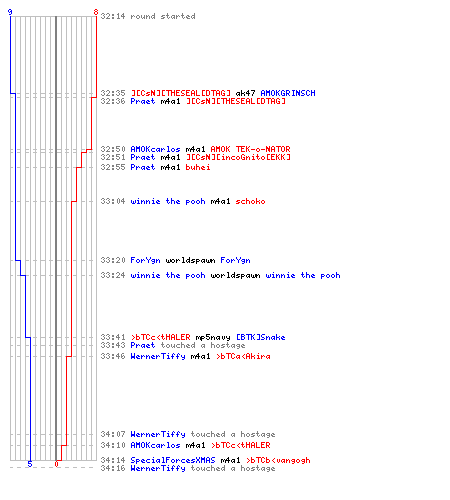Click ][CsN][incoGnito[EKK] at 32:51
The image size is (450, 500).
[x=238, y=157]
